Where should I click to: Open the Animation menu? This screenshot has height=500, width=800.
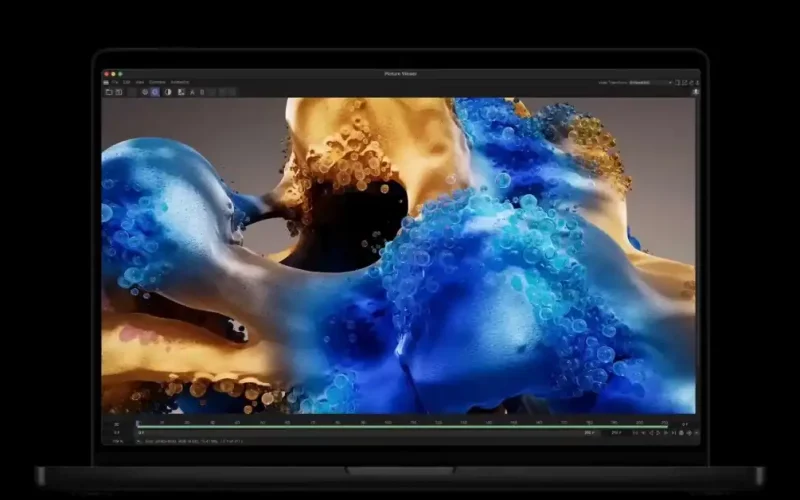pyautogui.click(x=180, y=82)
